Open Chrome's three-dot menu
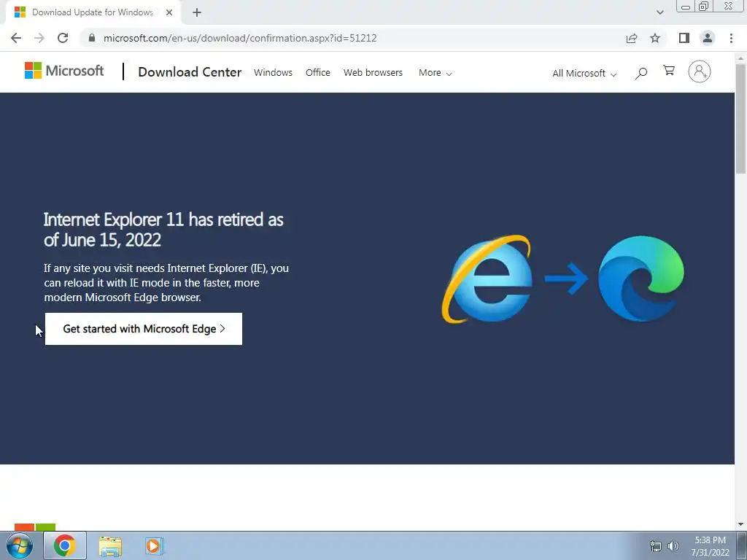The width and height of the screenshot is (747, 560). pyautogui.click(x=731, y=38)
